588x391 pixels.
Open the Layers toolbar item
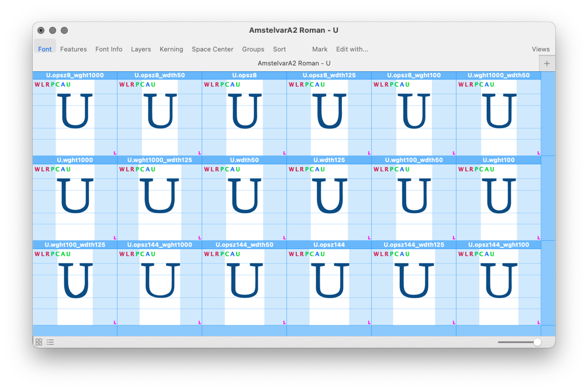point(141,49)
